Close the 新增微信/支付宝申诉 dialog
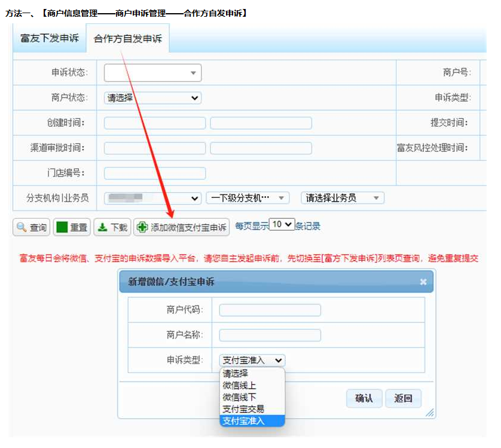Screen dimensions: 501x448 pyautogui.click(x=423, y=282)
